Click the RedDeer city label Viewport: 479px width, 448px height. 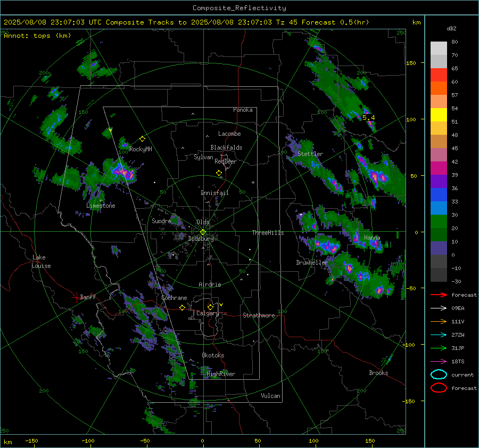coord(226,161)
